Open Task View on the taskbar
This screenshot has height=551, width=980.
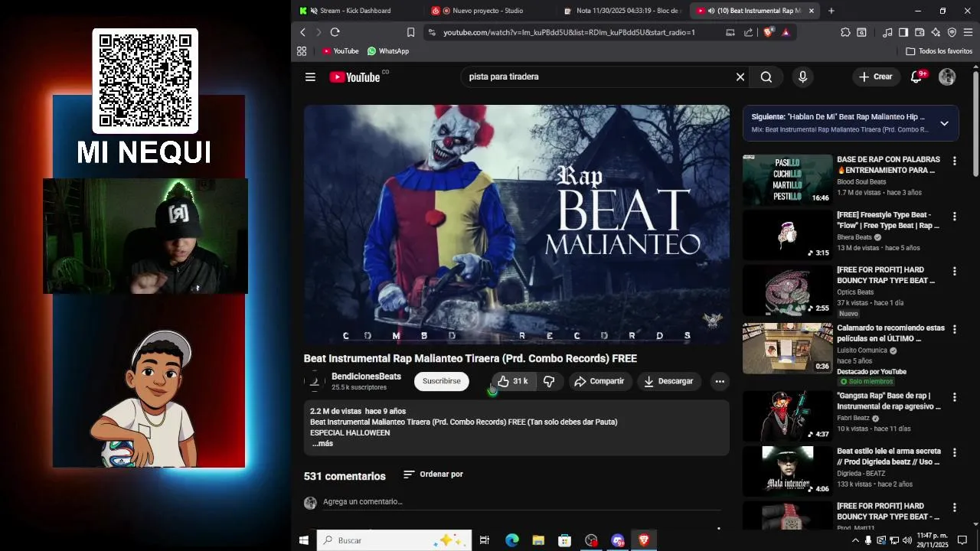pyautogui.click(x=485, y=540)
